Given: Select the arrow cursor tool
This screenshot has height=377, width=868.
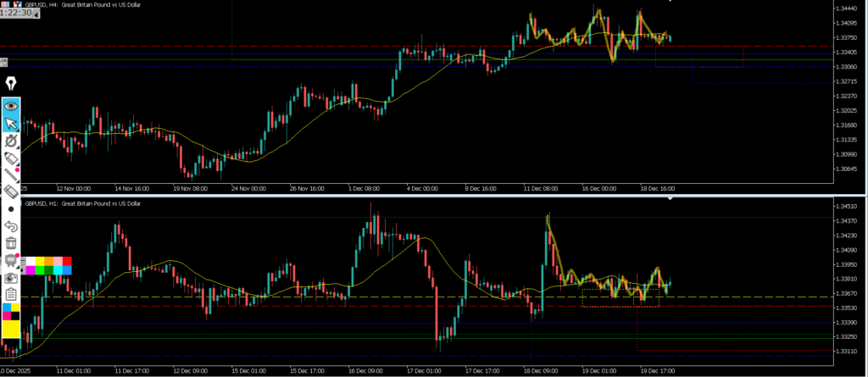Looking at the screenshot, I should pos(11,124).
